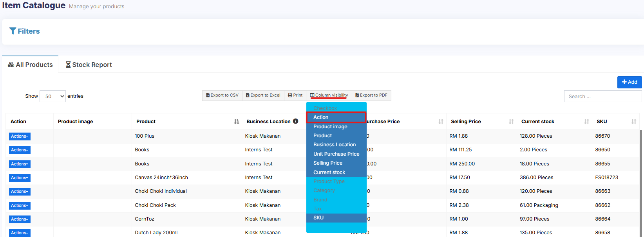Click the info icon beside Business Location
The image size is (644, 237).
(296, 121)
